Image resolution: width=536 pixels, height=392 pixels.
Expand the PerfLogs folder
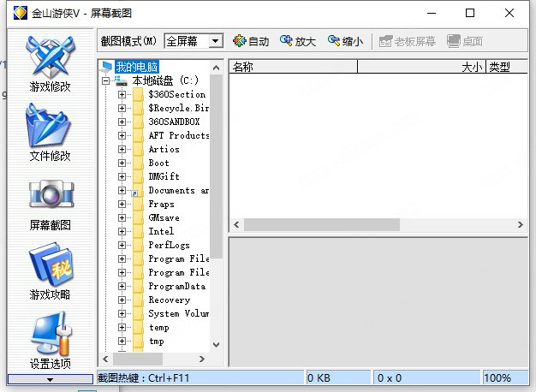[x=122, y=245]
